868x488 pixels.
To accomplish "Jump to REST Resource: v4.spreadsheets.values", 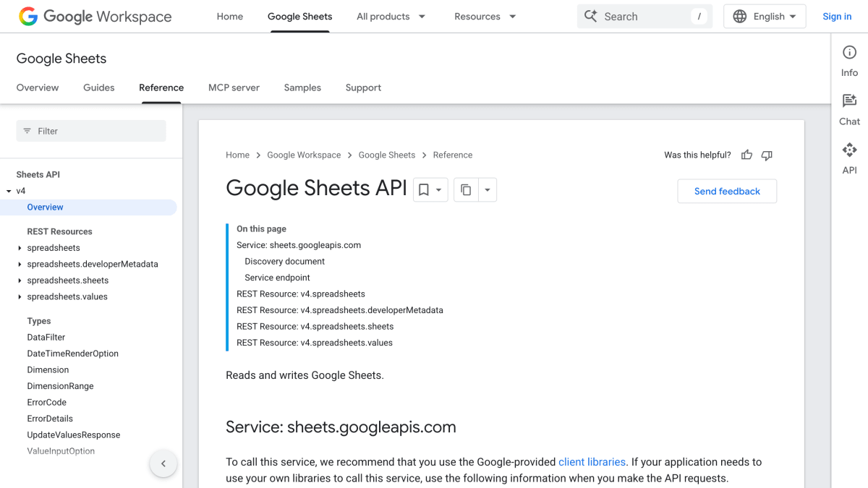I will point(315,343).
